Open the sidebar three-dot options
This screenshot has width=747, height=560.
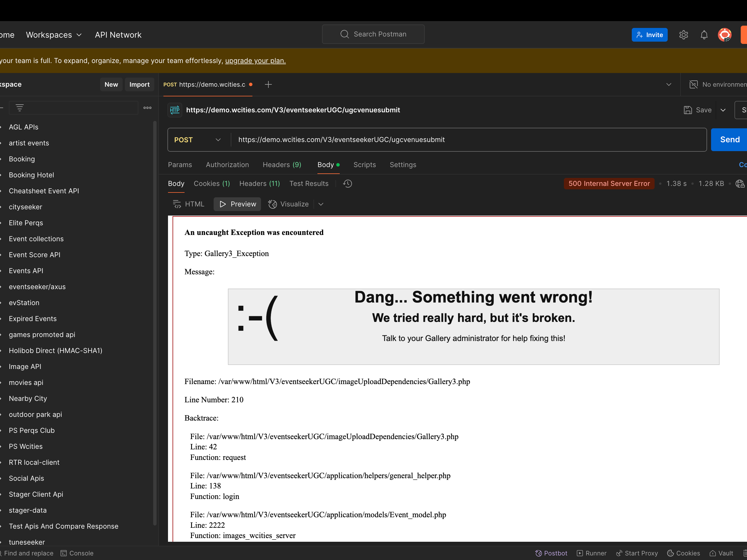(147, 108)
